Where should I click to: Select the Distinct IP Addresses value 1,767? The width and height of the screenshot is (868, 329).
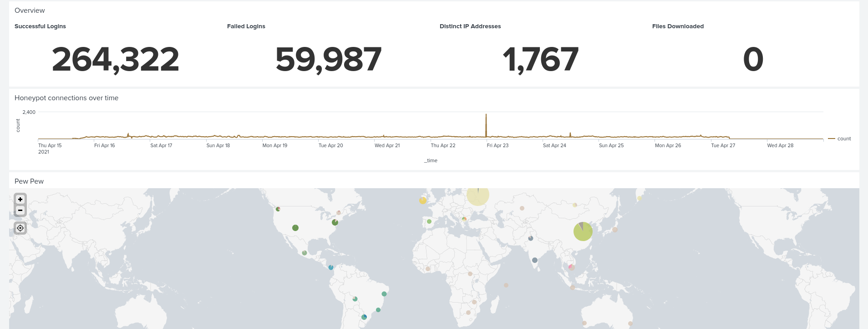pyautogui.click(x=540, y=60)
